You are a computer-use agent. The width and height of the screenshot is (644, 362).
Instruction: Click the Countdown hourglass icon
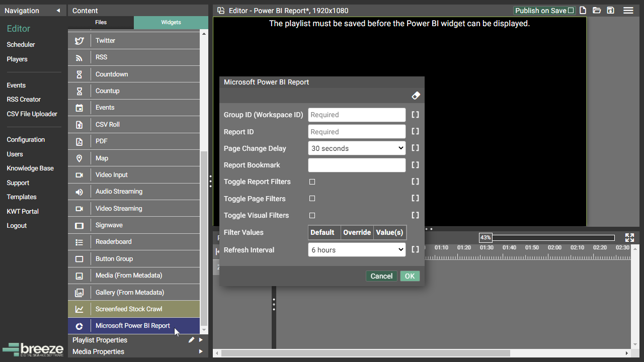click(79, 74)
